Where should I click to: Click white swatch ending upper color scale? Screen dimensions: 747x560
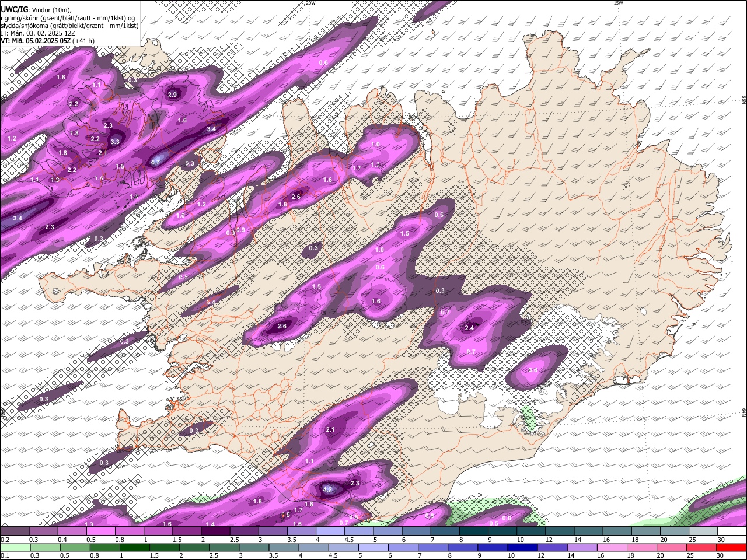tap(731, 531)
